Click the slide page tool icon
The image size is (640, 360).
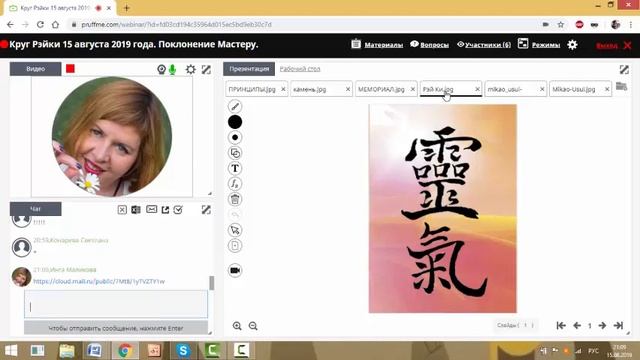coord(235,246)
